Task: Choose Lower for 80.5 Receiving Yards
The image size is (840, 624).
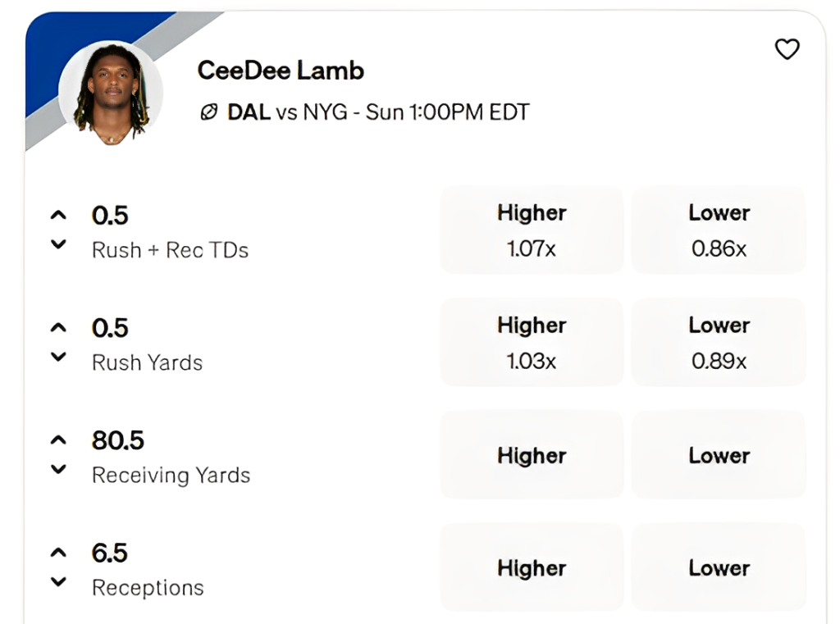Action: 719,455
